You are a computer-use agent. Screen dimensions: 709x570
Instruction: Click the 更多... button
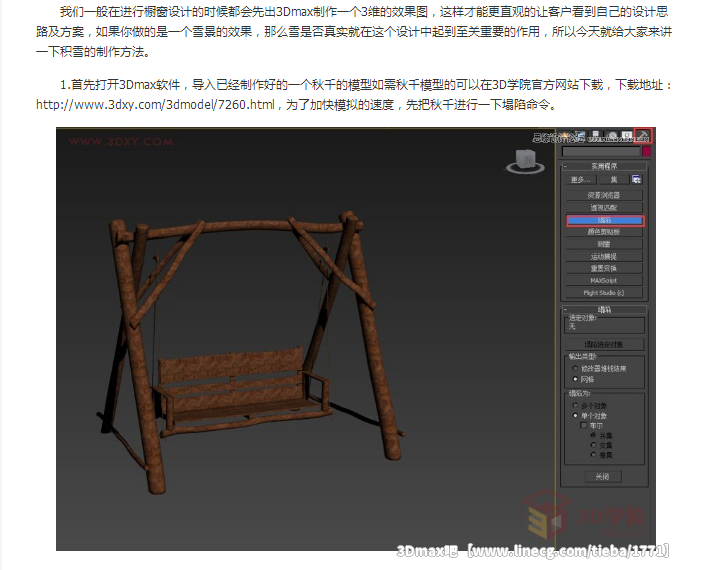[581, 179]
